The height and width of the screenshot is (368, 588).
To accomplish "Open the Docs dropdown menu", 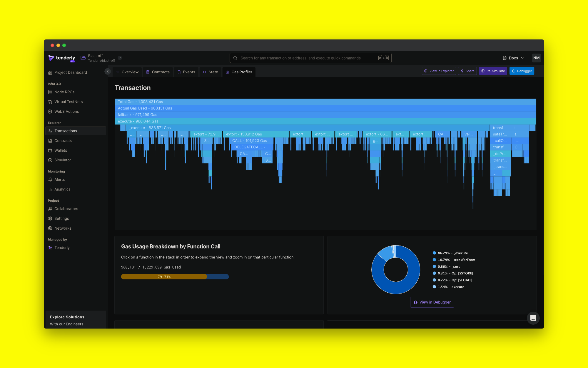I will 513,58.
